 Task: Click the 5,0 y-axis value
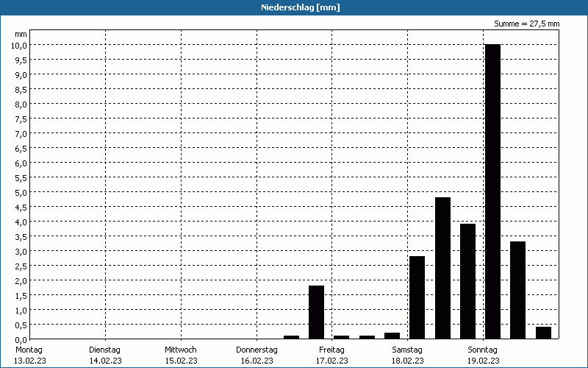[21, 192]
